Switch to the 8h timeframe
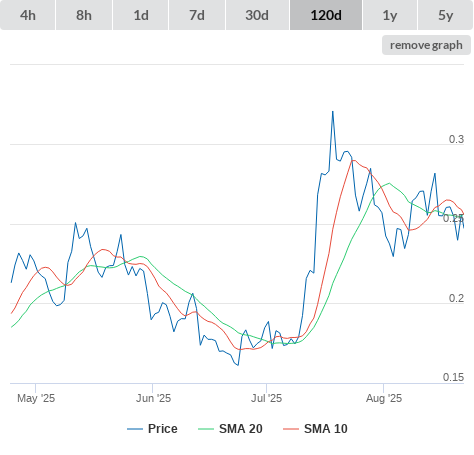 [x=84, y=15]
